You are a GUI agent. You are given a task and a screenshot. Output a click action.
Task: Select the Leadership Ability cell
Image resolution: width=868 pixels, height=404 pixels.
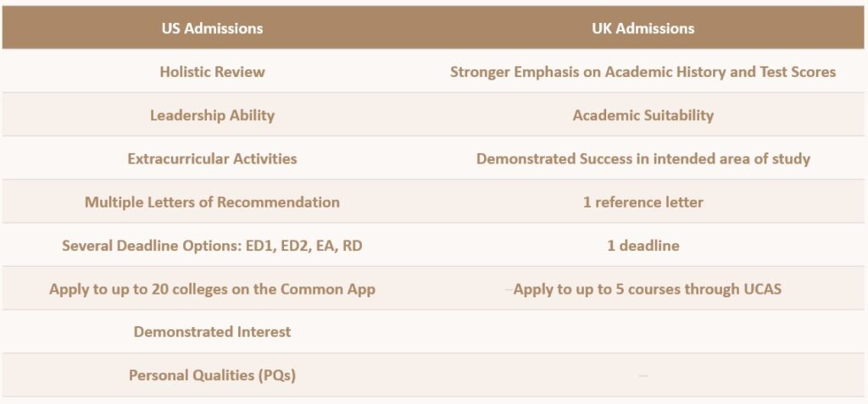tap(212, 115)
